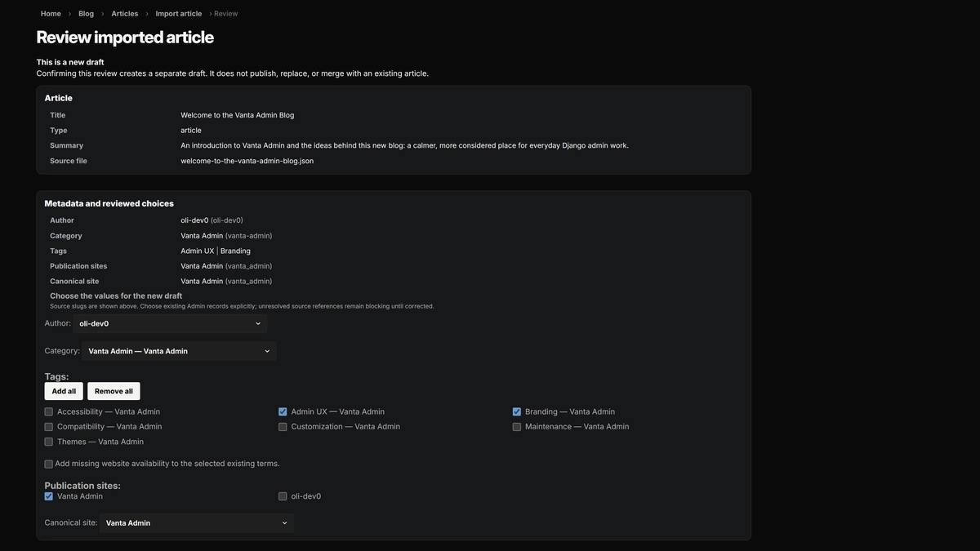The height and width of the screenshot is (551, 980).
Task: Check oli-dev0 publication site
Action: pos(283,496)
